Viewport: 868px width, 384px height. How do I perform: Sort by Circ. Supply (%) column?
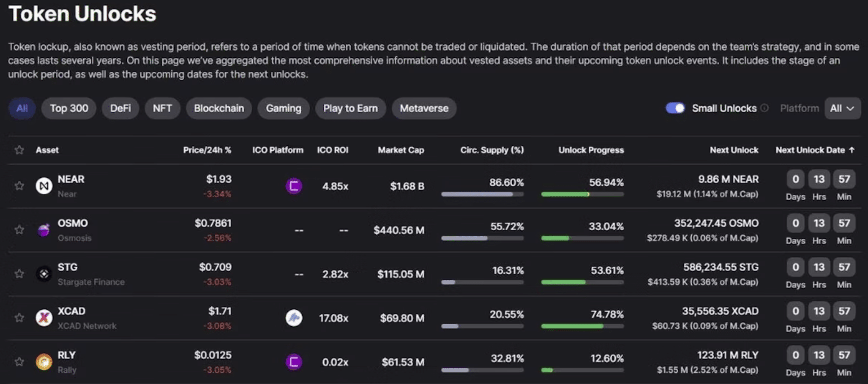click(492, 150)
